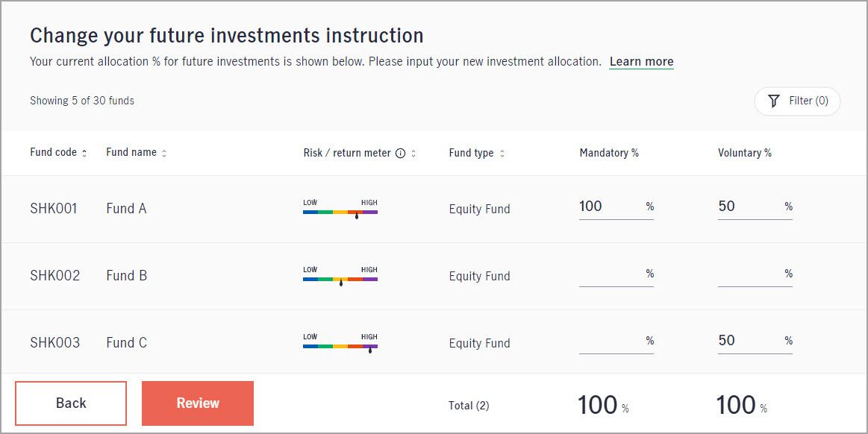Click the Back button

click(71, 403)
